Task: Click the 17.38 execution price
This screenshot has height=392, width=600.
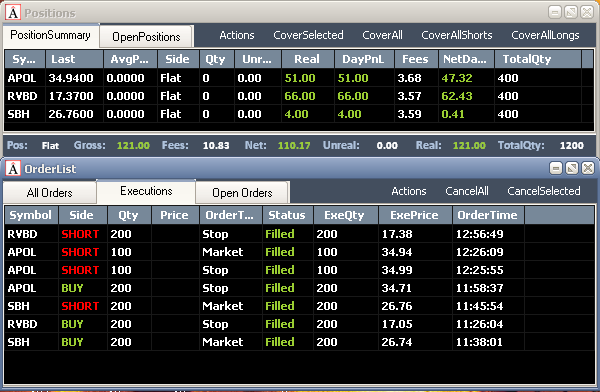Action: tap(397, 234)
